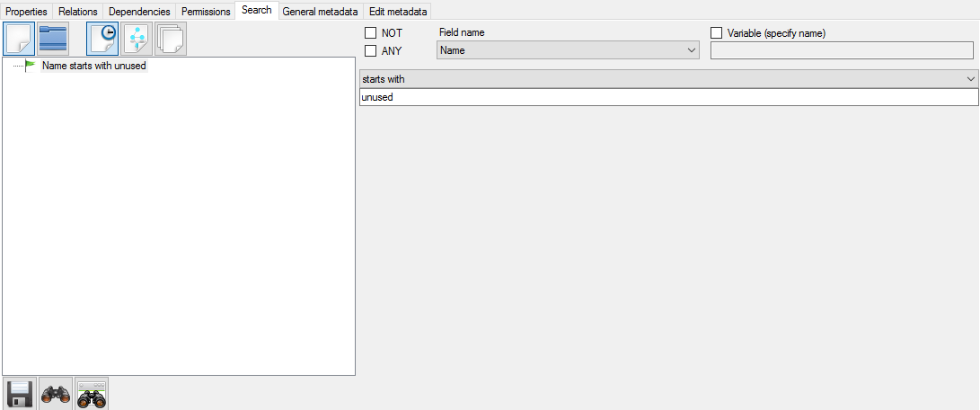980x410 pixels.
Task: Go to the General metadata tab
Action: 320,11
